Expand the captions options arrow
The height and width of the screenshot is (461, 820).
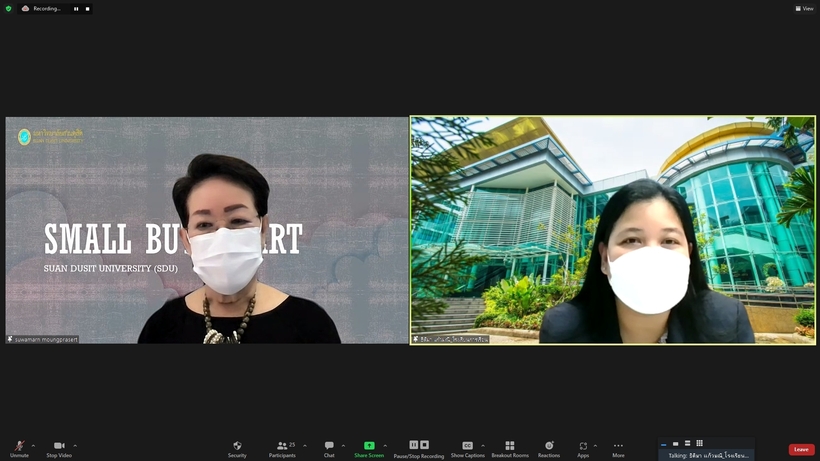pyautogui.click(x=483, y=446)
